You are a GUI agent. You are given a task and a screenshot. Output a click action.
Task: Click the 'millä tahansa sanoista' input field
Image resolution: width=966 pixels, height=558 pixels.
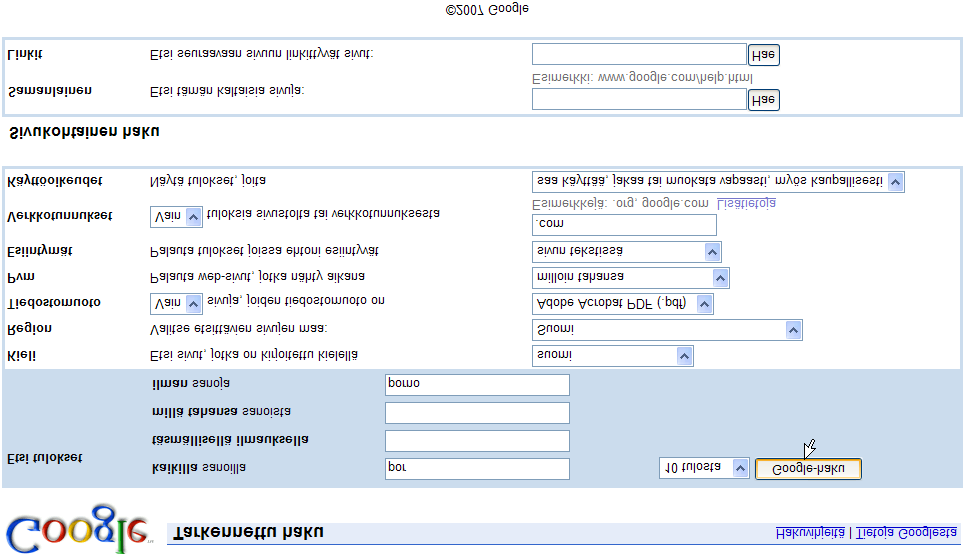pyautogui.click(x=477, y=413)
